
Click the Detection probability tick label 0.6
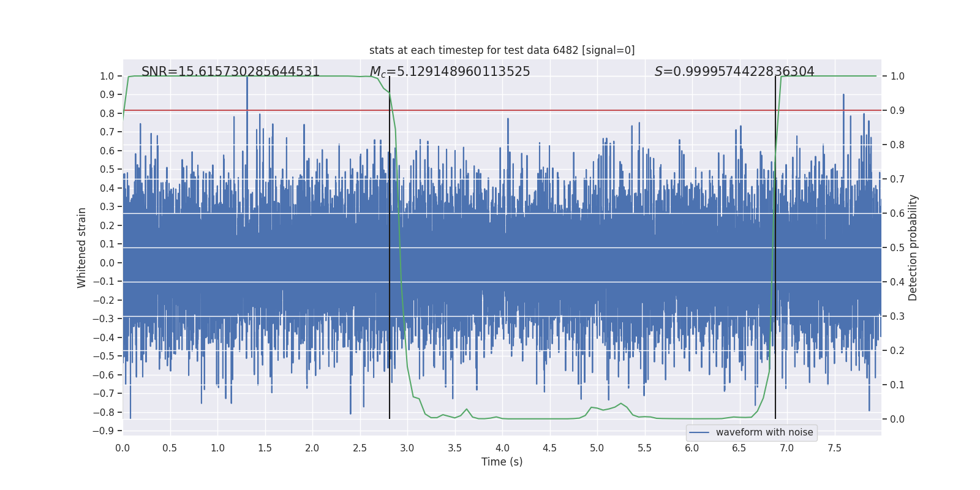pos(897,213)
